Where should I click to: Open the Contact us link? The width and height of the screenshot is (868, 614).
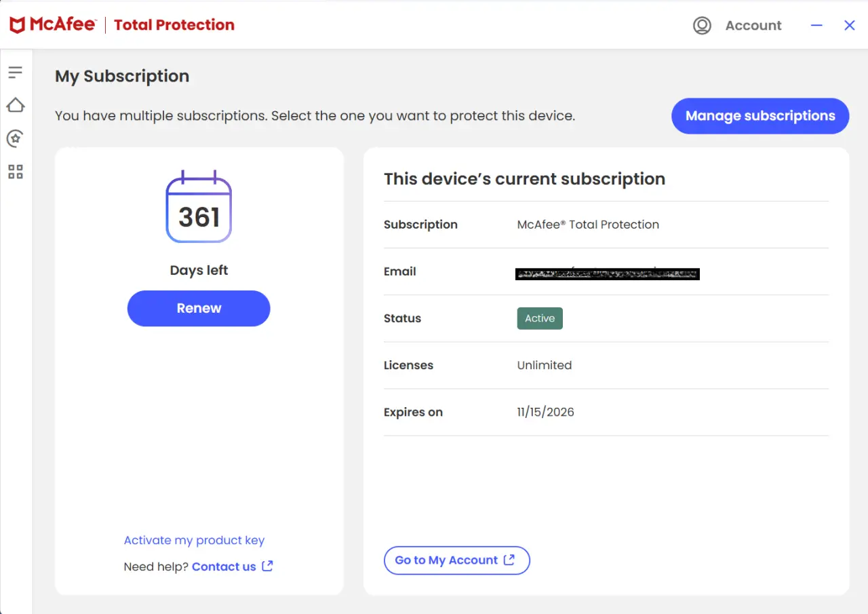click(224, 567)
